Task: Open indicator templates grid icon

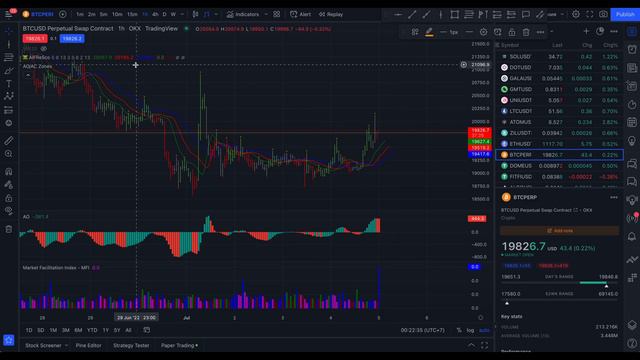Action: coord(277,14)
